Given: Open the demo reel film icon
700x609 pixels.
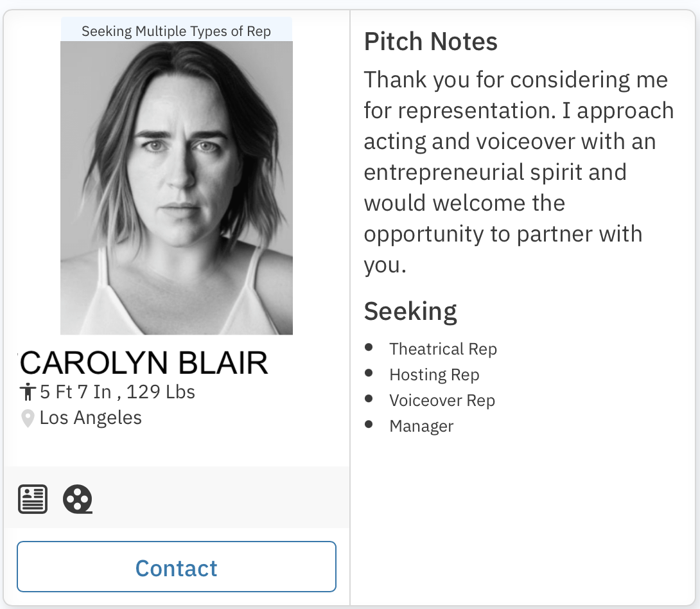Looking at the screenshot, I should pos(78,499).
